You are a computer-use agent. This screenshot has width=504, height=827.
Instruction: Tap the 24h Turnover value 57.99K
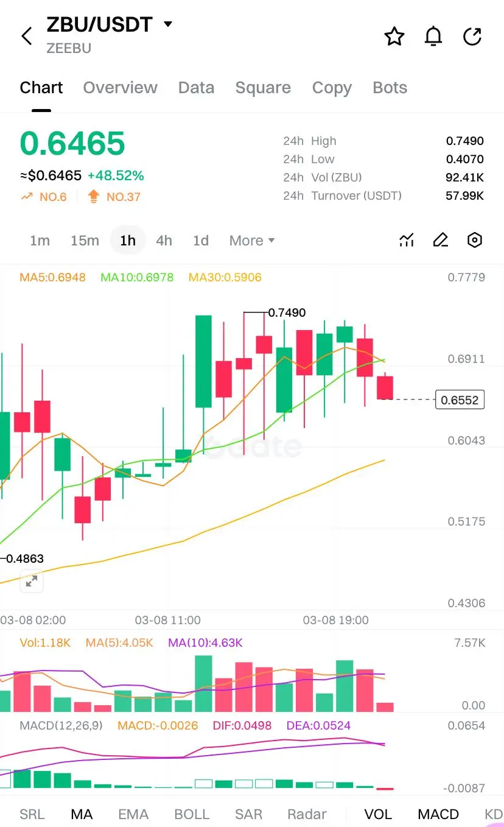tap(465, 196)
